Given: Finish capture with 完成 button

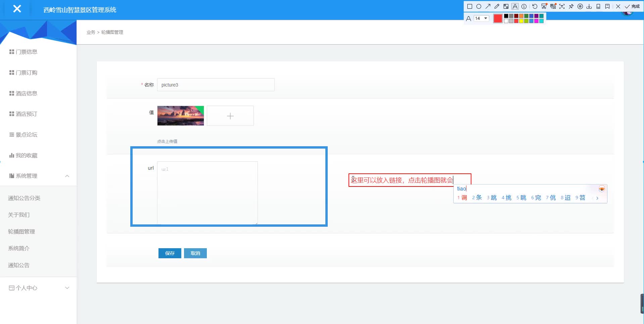Looking at the screenshot, I should click(632, 6).
